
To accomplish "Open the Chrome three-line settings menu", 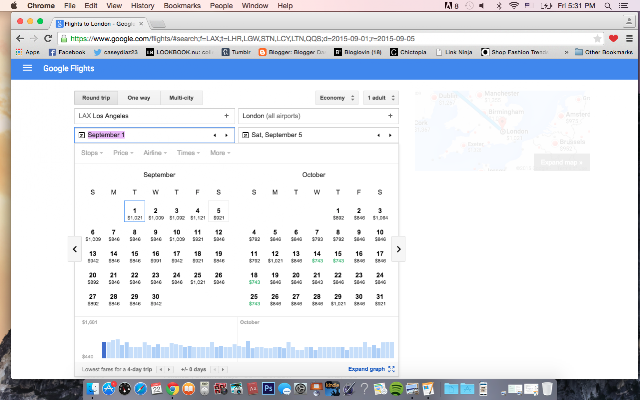I will pyautogui.click(x=629, y=38).
